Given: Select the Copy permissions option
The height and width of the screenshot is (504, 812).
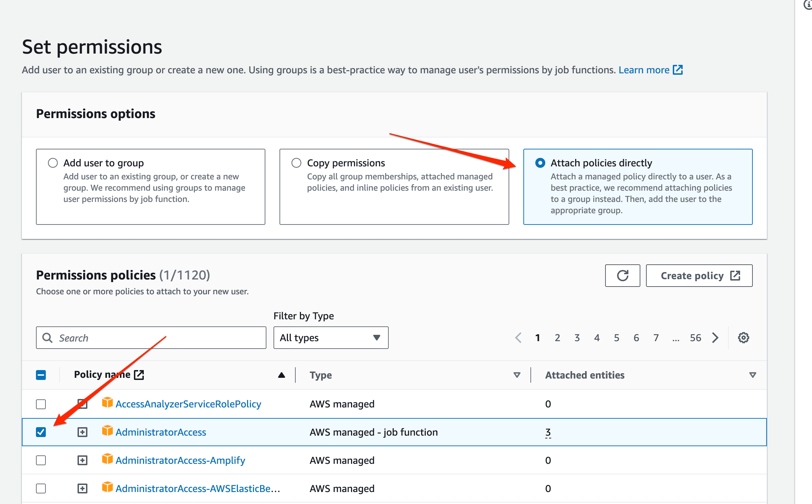Looking at the screenshot, I should pyautogui.click(x=296, y=163).
